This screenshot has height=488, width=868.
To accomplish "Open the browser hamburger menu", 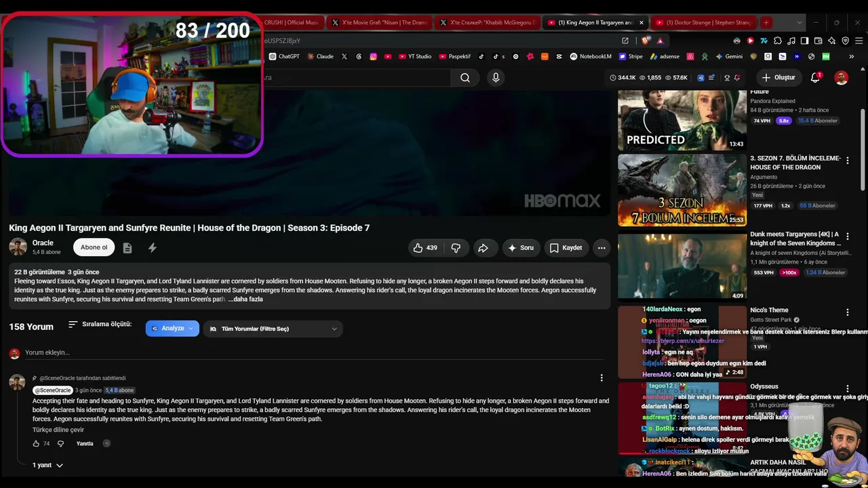I will (x=858, y=41).
